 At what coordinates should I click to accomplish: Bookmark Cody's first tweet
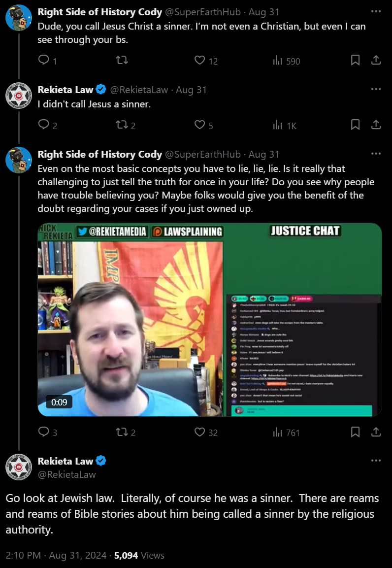(355, 60)
